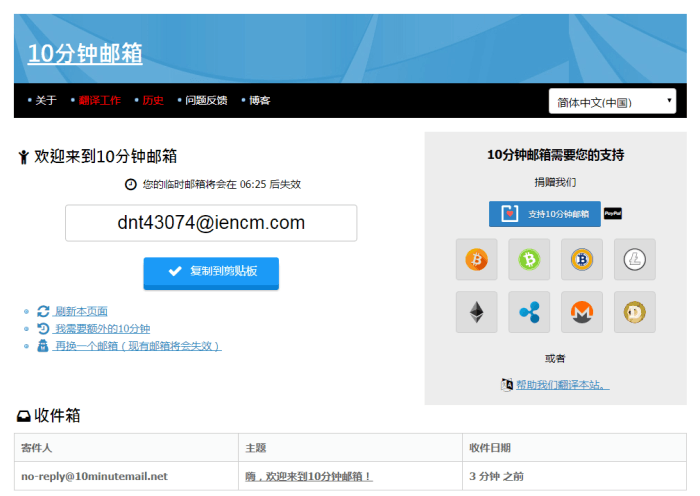
Task: Click the green Bitcoin Cash icon
Action: pyautogui.click(x=529, y=259)
